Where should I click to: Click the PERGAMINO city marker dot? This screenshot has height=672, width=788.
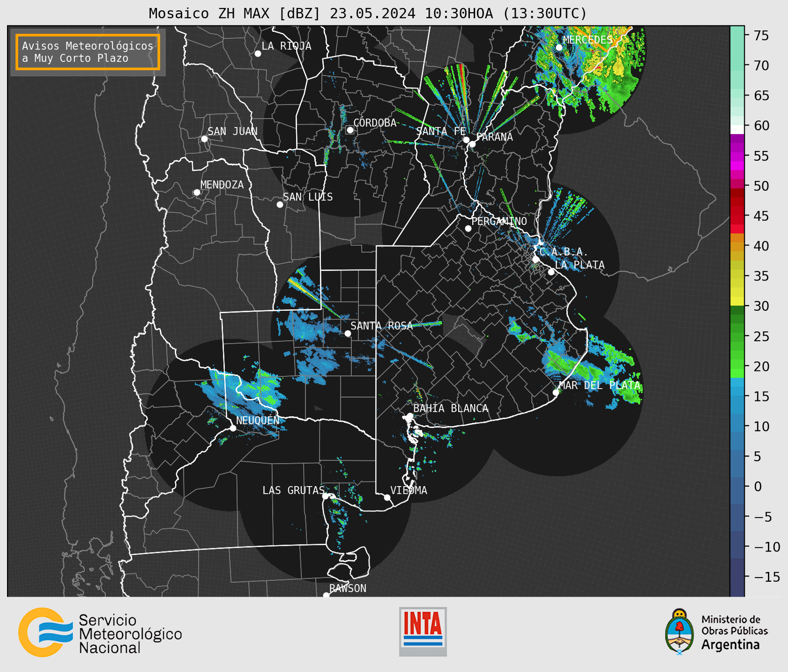click(468, 229)
